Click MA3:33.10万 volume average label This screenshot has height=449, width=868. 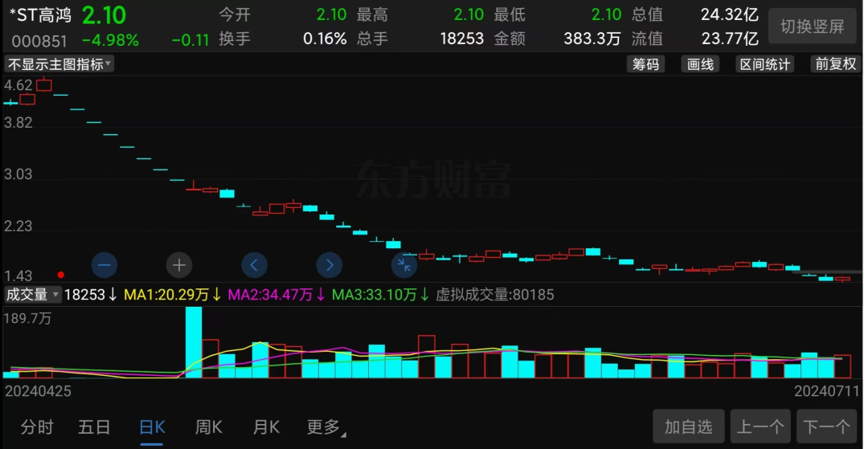coord(381,295)
